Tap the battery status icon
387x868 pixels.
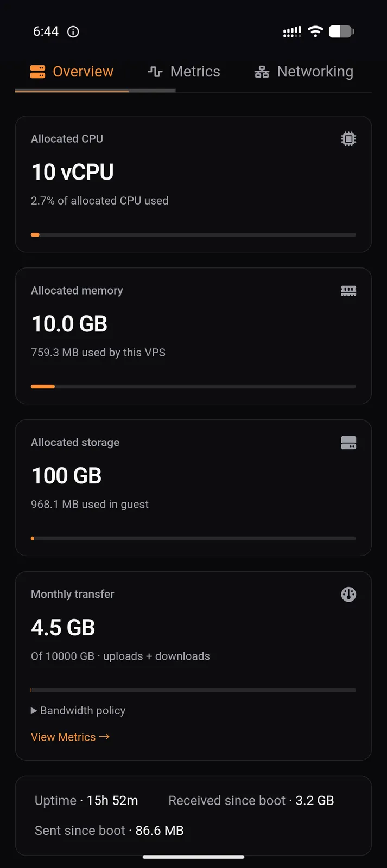(341, 31)
